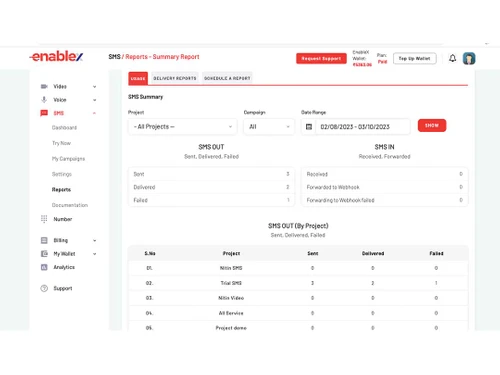Click the Failed column header
The image size is (500, 375).
click(x=436, y=253)
